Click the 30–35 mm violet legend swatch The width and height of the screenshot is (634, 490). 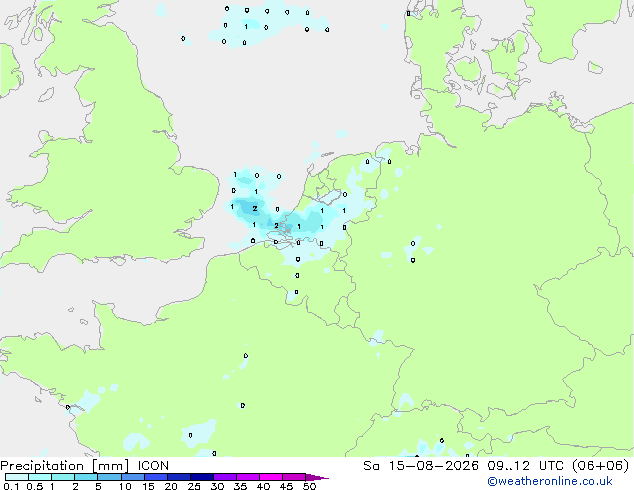[225, 477]
